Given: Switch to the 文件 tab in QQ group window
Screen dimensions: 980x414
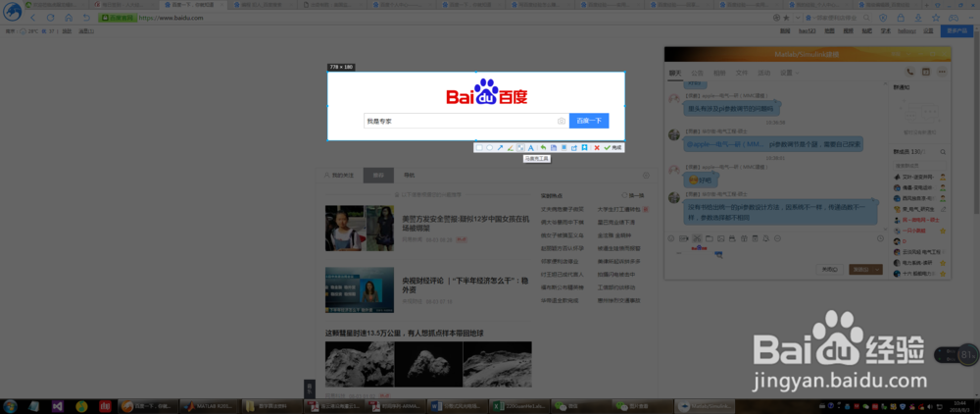Looking at the screenshot, I should point(741,73).
